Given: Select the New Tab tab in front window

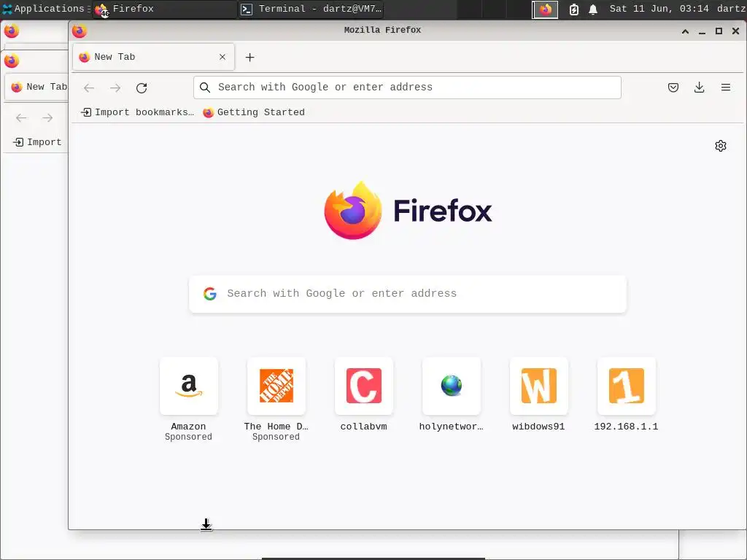Looking at the screenshot, I should (153, 57).
